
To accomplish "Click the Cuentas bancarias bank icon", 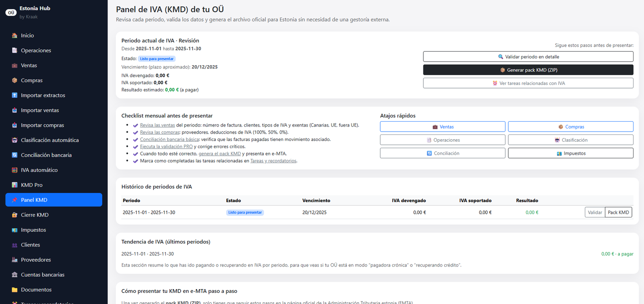I will (x=14, y=275).
